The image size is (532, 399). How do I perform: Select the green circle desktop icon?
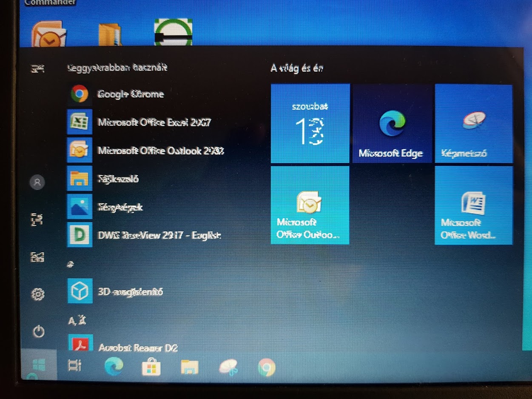pyautogui.click(x=174, y=33)
